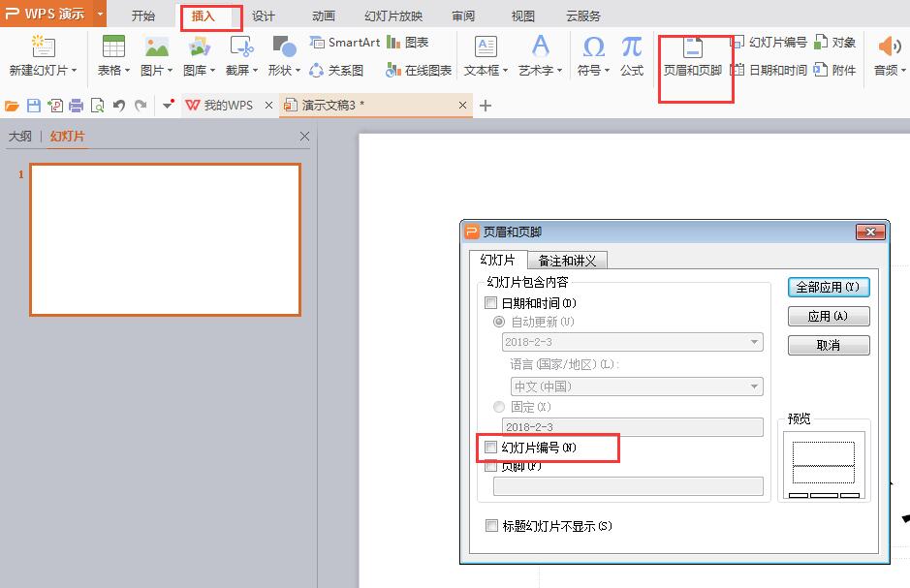Insert Slide Number (幻灯片编号) from ribbon
This screenshot has height=588, width=910.
pos(769,43)
